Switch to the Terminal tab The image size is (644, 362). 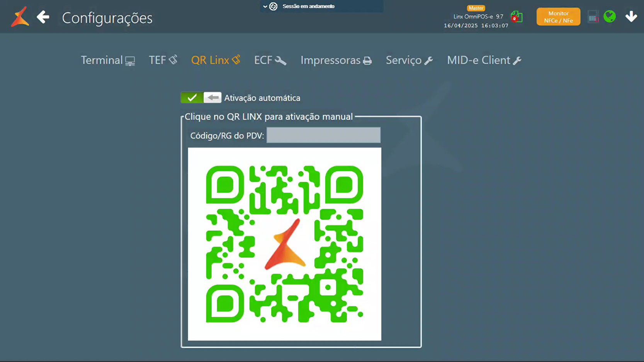point(108,60)
